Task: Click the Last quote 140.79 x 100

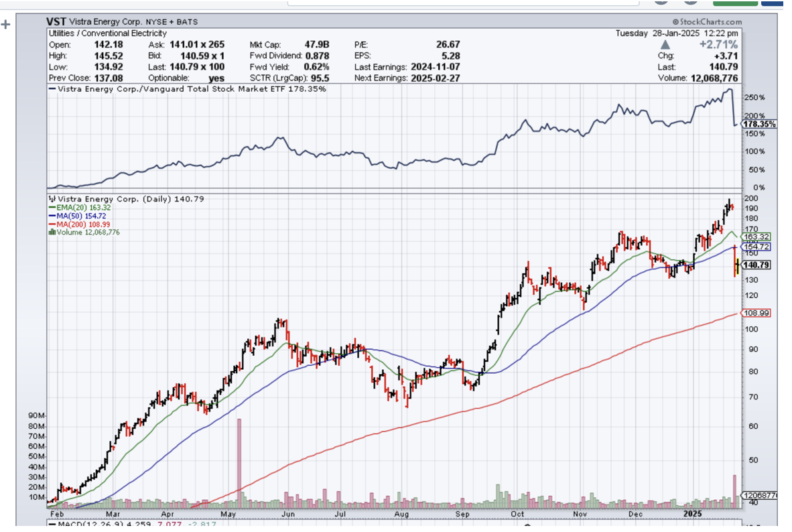Action: pos(197,67)
